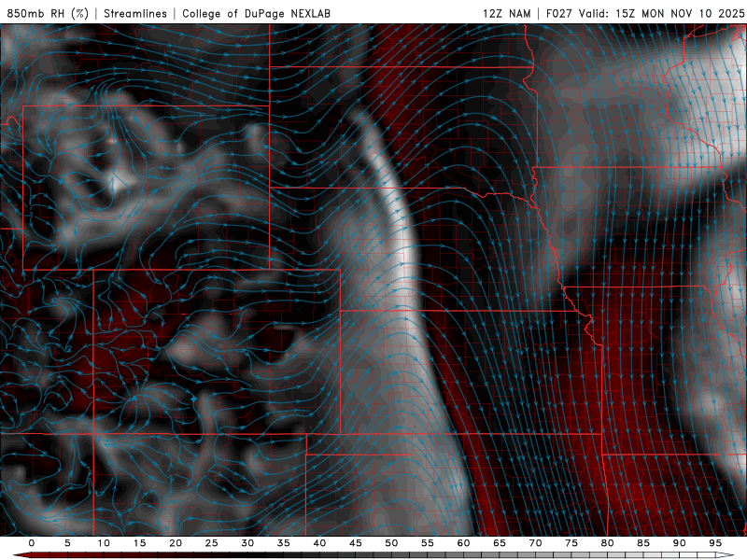The height and width of the screenshot is (560, 747).
Task: Click the '50' colorbar tick label
Action: coord(391,543)
